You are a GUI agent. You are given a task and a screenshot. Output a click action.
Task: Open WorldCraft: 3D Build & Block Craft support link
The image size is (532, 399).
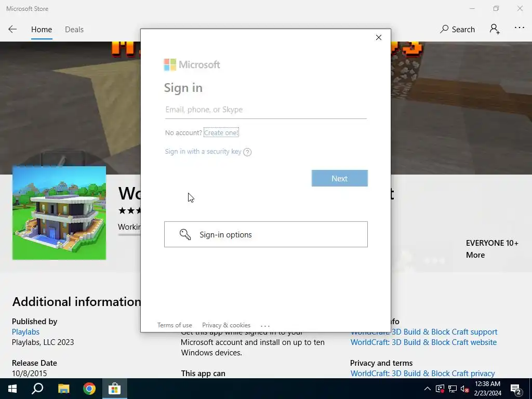tap(424, 332)
